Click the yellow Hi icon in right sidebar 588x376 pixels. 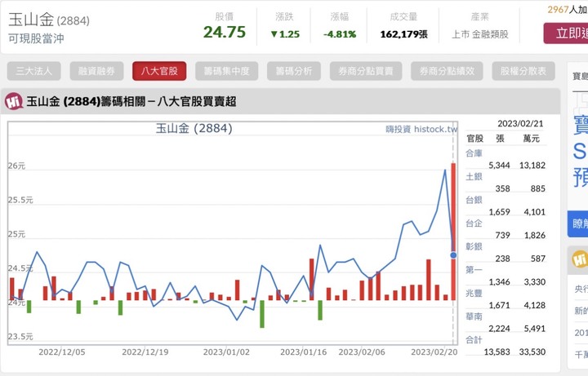(580, 259)
